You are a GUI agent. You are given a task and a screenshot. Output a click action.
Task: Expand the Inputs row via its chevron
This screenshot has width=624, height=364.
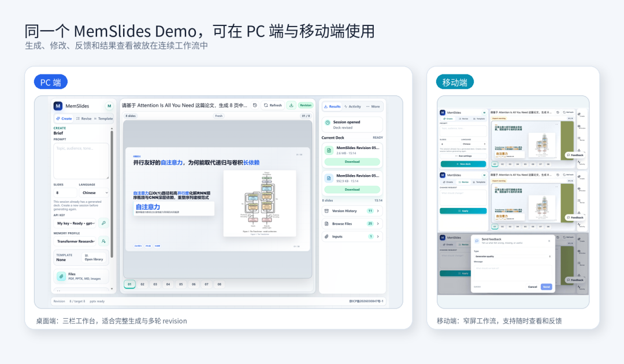[x=378, y=236]
